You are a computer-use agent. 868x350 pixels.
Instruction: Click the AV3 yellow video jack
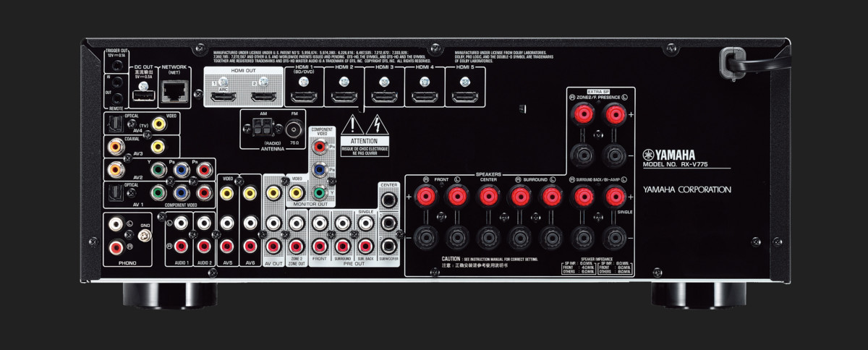158,147
